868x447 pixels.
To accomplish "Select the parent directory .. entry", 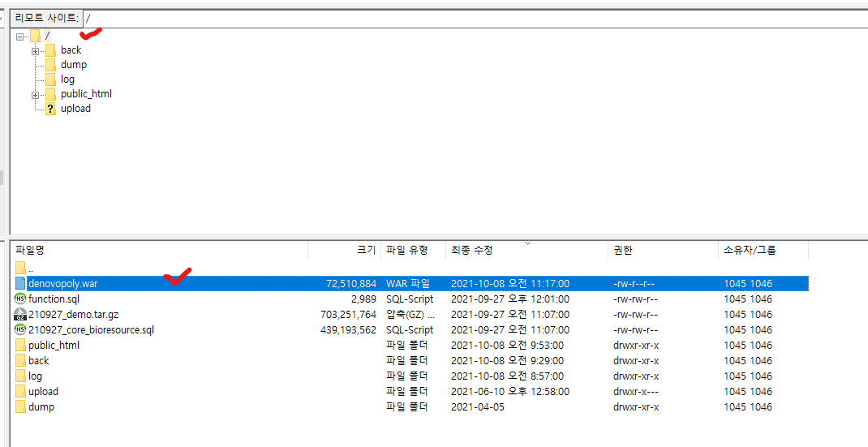I will point(410,268).
